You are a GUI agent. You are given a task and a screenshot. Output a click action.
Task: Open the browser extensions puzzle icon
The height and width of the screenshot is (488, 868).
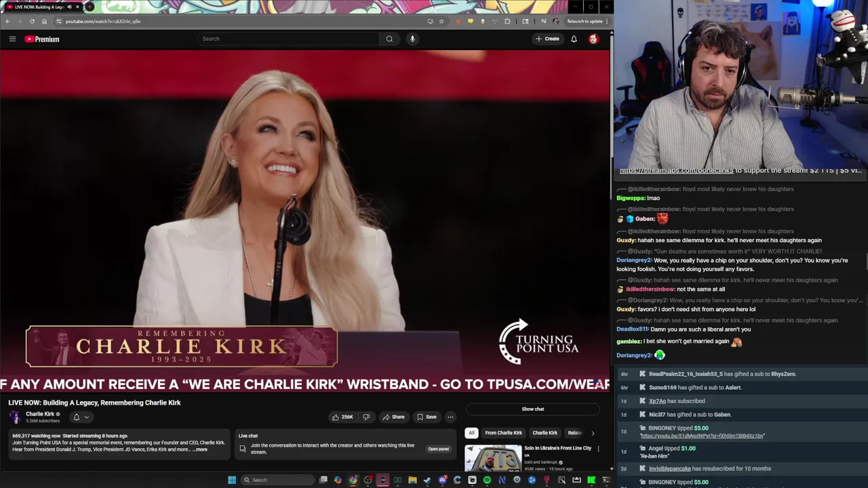pos(507,21)
